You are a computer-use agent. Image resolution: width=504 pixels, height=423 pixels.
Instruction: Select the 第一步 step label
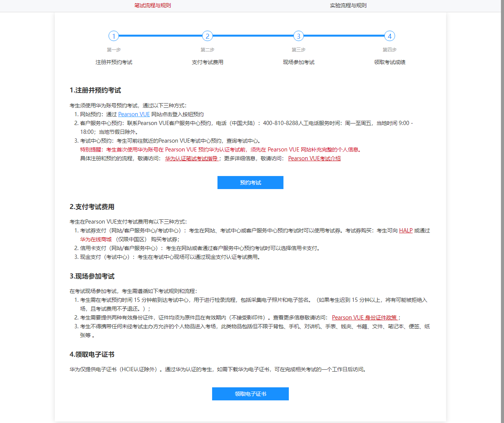pyautogui.click(x=114, y=49)
